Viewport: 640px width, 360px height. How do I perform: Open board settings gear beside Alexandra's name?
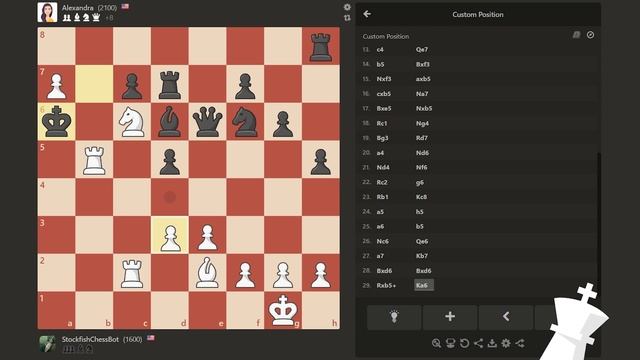[347, 7]
